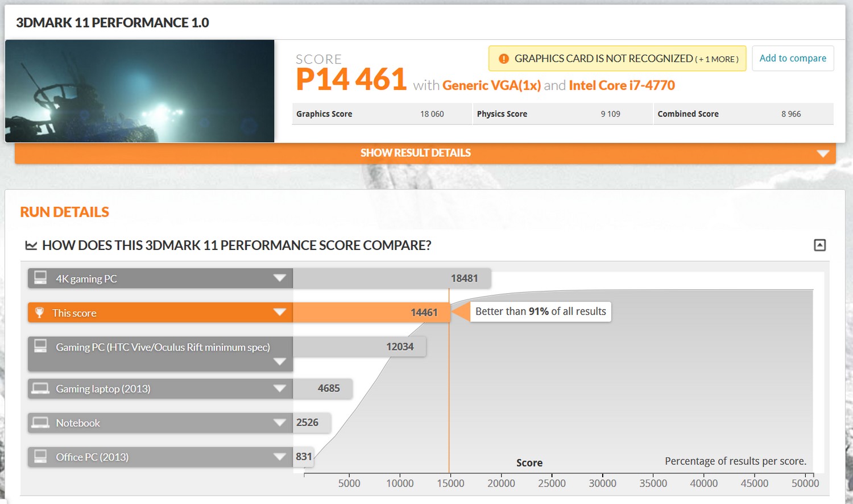
Task: Click the Office PC (2013) monitor icon
Action: click(x=40, y=456)
